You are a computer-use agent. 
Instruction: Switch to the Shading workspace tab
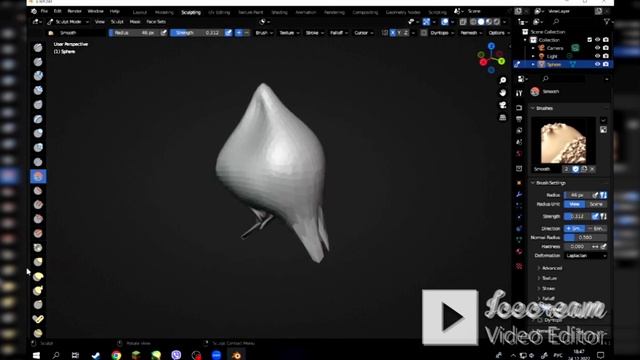pos(279,12)
